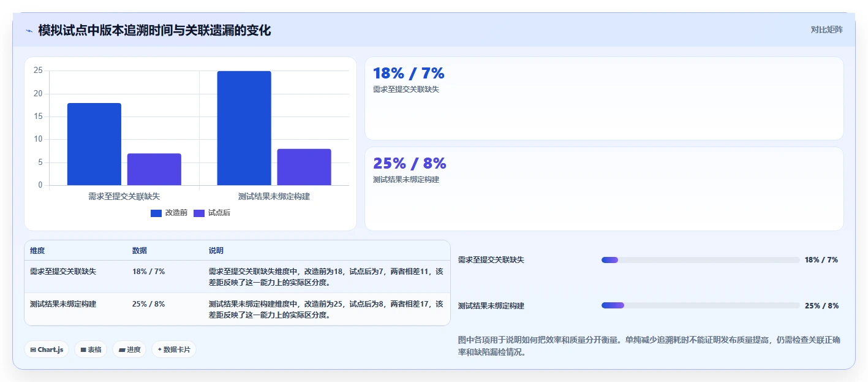Click the 表格 tag
Image resolution: width=868 pixels, height=382 pixels.
tap(91, 350)
